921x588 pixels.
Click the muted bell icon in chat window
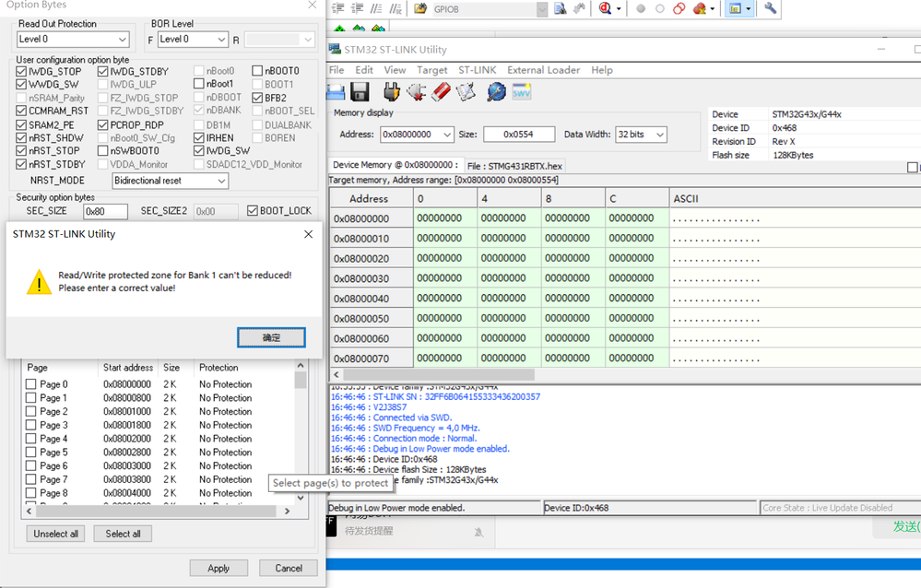pyautogui.click(x=478, y=532)
